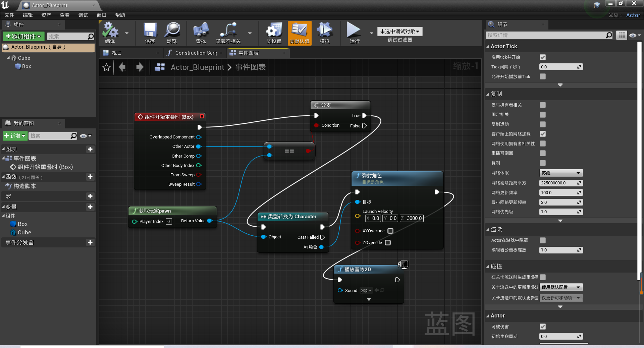Open 网络休眠 苏醒 dropdown
The image size is (644, 348).
561,173
